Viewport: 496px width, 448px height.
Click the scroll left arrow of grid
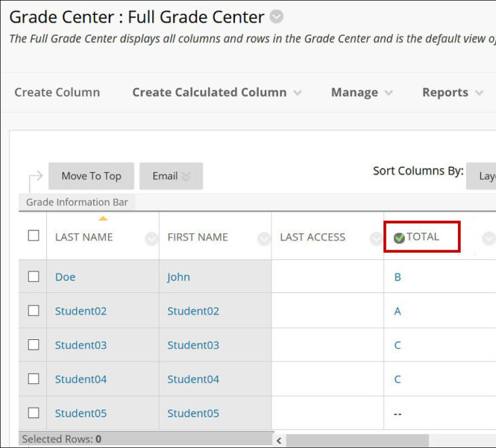click(279, 441)
